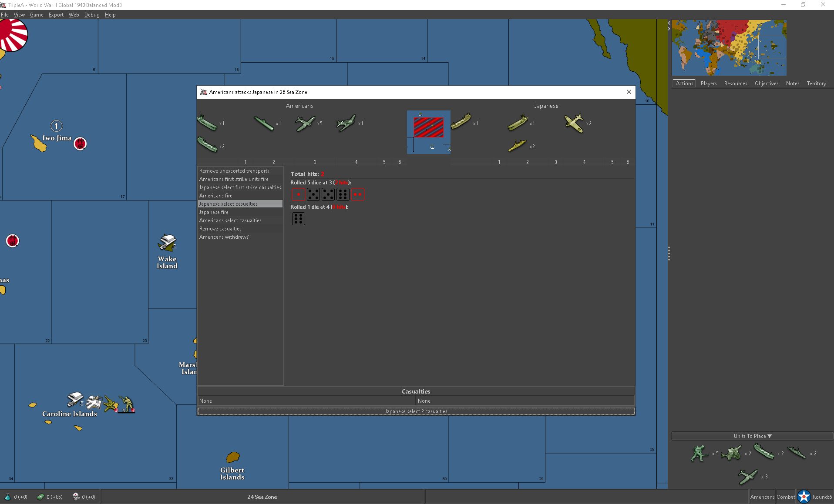Click the Wake Island airbase icon

pyautogui.click(x=167, y=243)
